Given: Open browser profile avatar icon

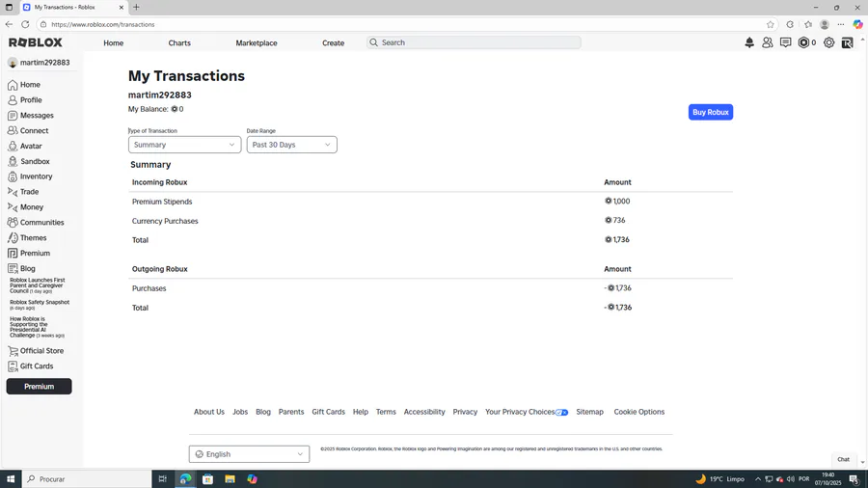Looking at the screenshot, I should coord(825,24).
